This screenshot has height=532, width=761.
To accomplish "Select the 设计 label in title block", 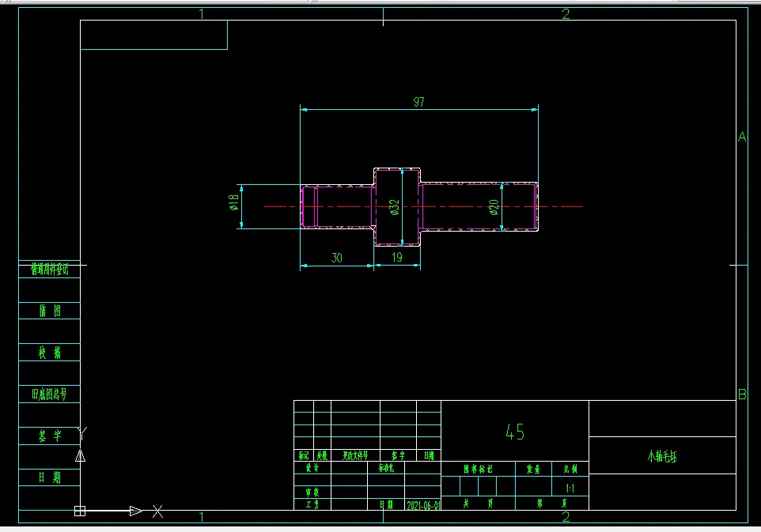I will click(x=312, y=468).
